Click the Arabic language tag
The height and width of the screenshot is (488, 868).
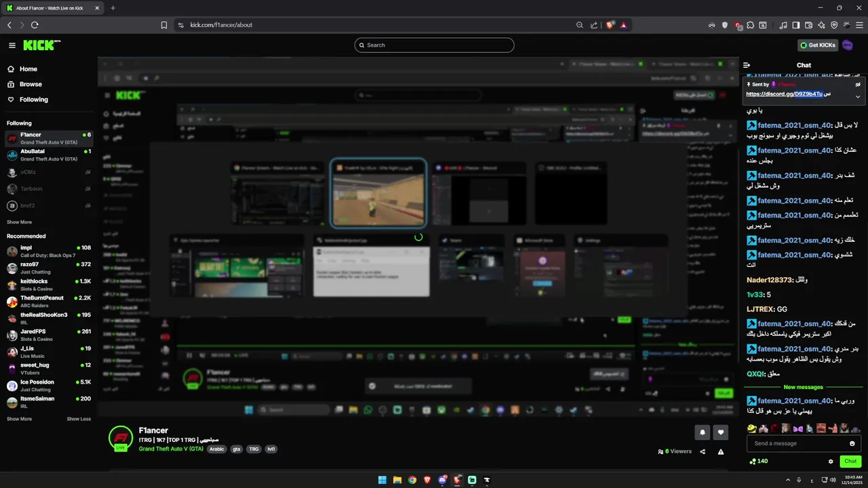point(216,449)
